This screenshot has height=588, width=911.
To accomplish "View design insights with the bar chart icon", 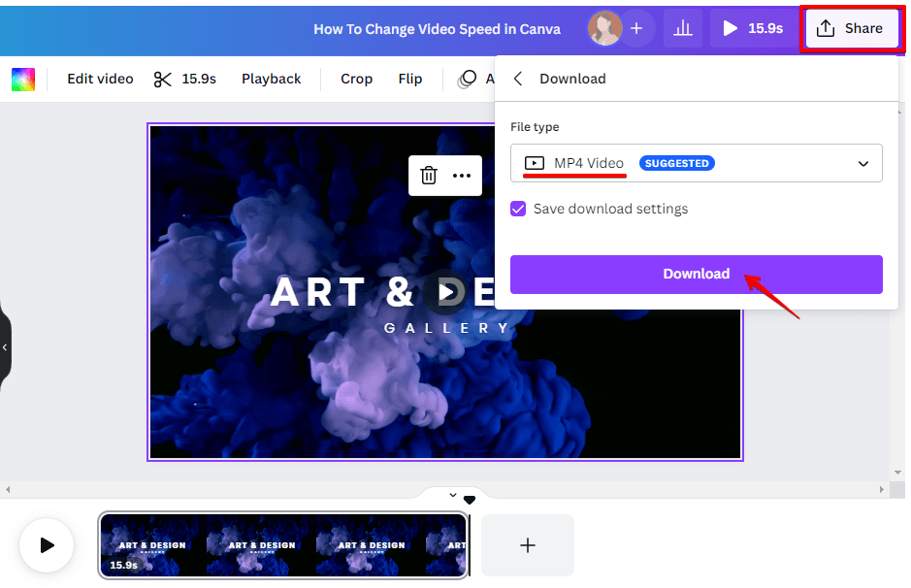I will tap(682, 28).
